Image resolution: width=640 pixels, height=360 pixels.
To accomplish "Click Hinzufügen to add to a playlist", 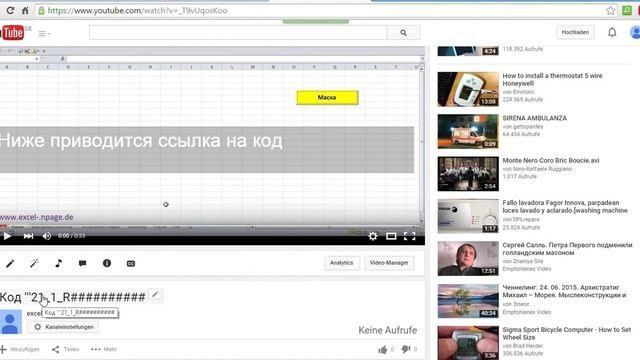I will click(20, 349).
